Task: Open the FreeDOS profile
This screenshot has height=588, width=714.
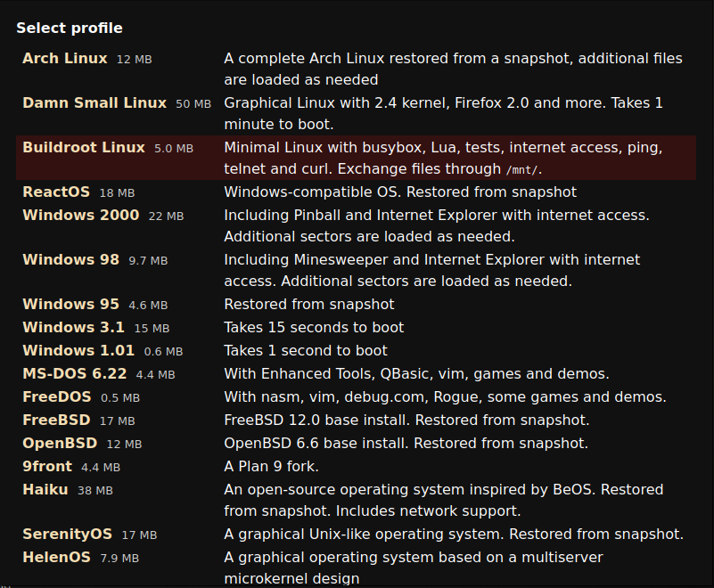Action: pos(56,396)
